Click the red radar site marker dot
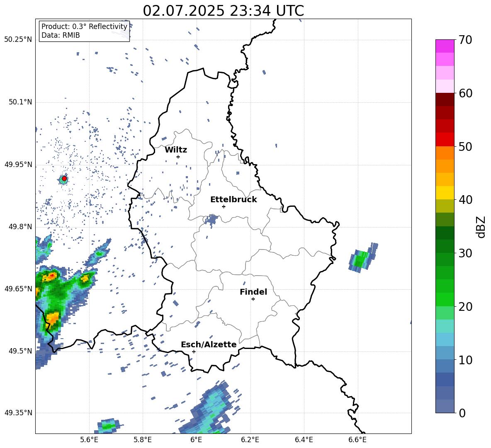The image size is (491, 448). tap(64, 179)
